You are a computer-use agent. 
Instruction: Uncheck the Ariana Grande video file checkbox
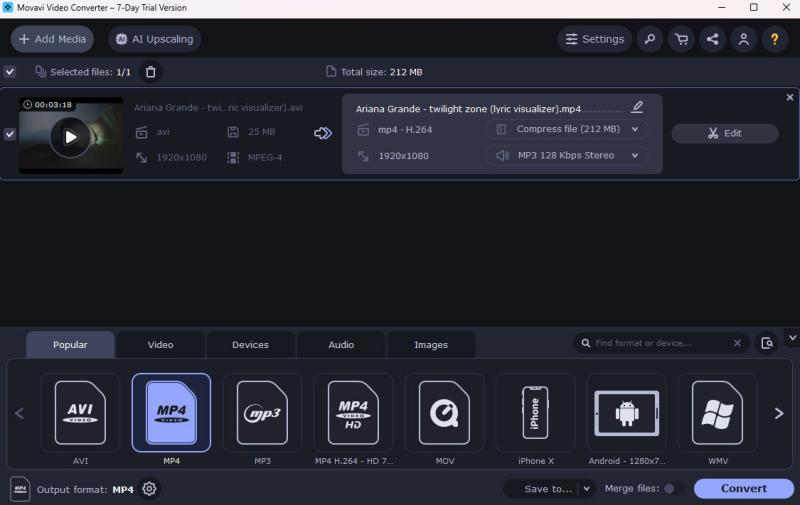[x=10, y=134]
